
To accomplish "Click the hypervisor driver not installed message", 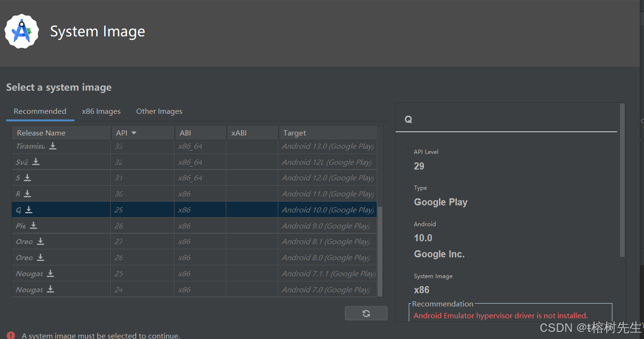I will pyautogui.click(x=501, y=315).
